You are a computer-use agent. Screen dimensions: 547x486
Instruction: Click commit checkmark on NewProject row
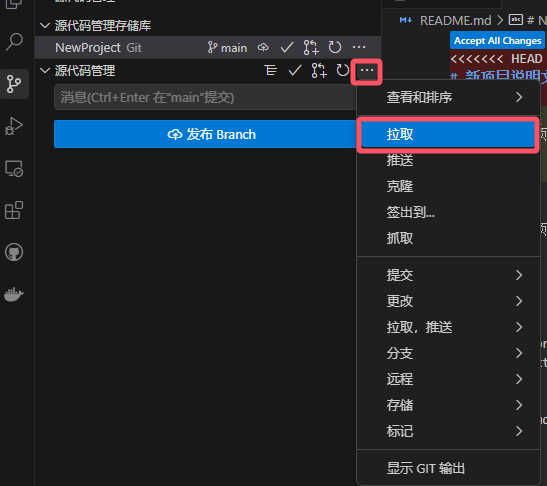tap(287, 47)
